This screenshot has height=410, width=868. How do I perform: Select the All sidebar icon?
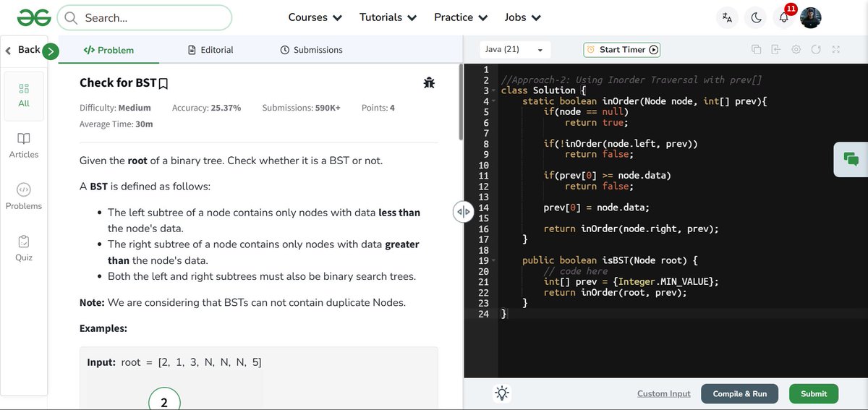[x=24, y=95]
